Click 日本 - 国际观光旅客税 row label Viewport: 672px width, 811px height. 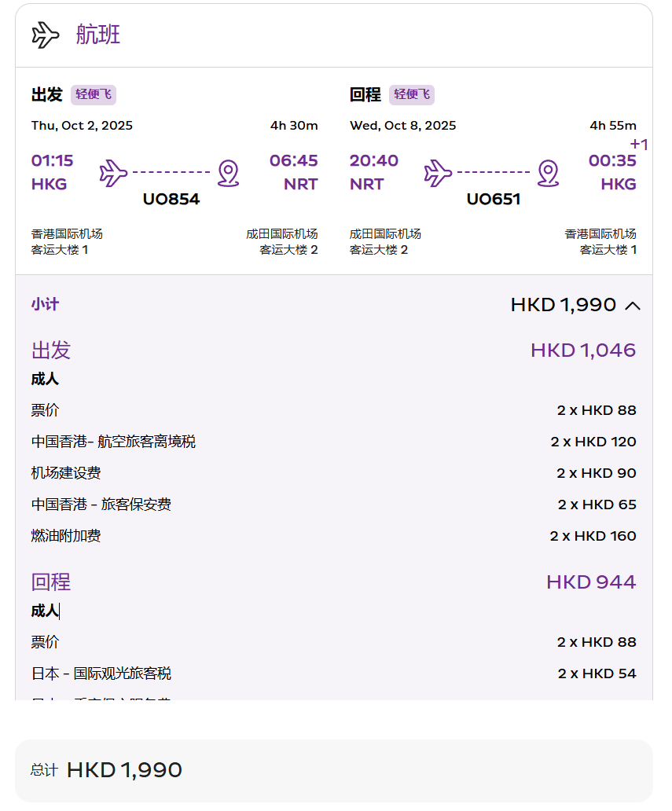click(101, 673)
